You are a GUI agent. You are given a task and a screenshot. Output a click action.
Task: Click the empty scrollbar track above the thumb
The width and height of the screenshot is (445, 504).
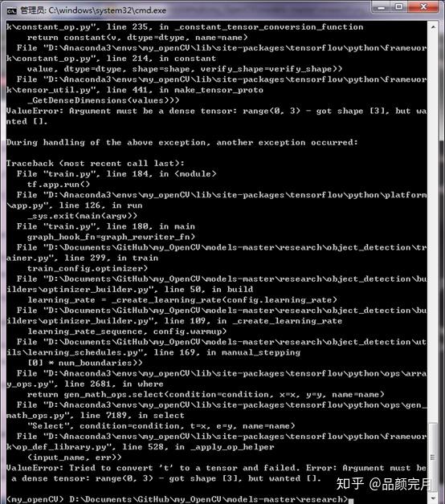[x=433, y=225]
